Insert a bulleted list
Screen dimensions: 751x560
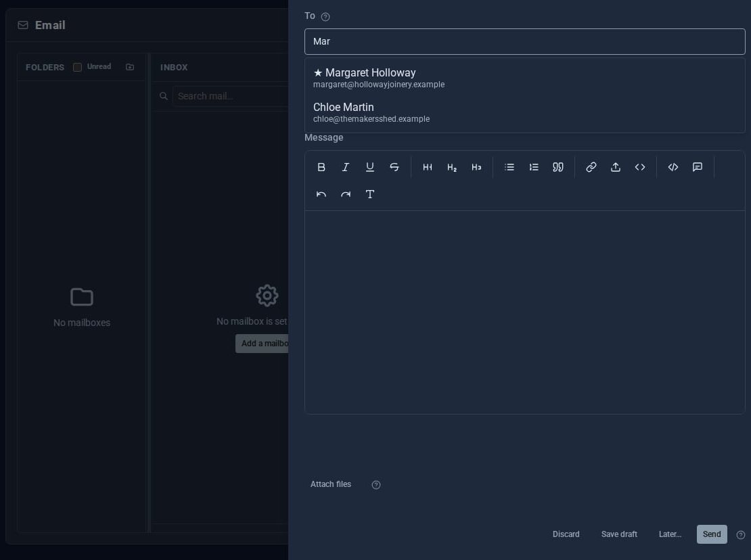point(509,167)
